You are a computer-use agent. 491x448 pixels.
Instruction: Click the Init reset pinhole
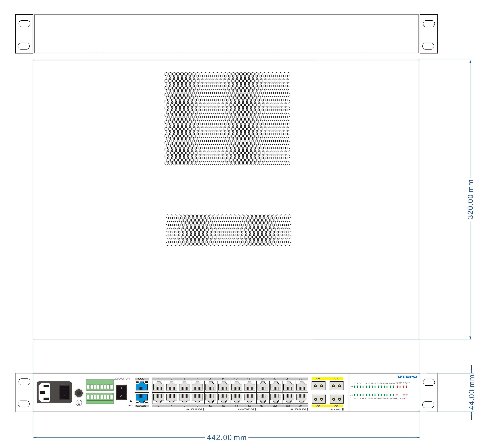(131, 401)
